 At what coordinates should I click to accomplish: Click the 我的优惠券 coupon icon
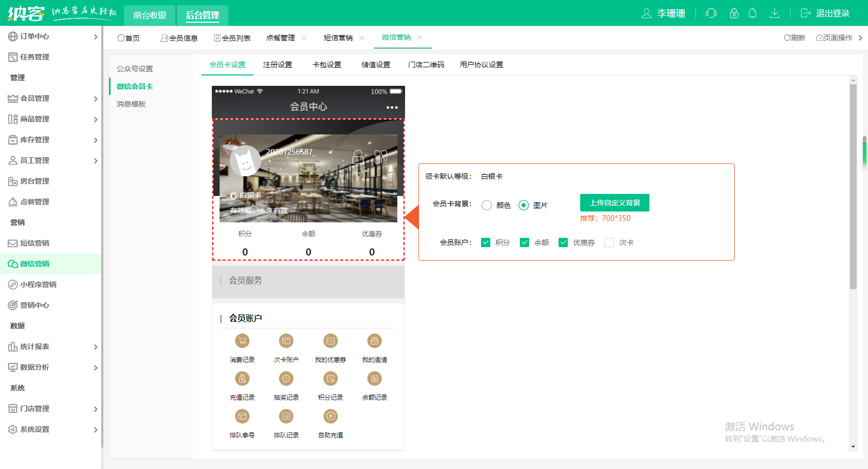tap(330, 341)
